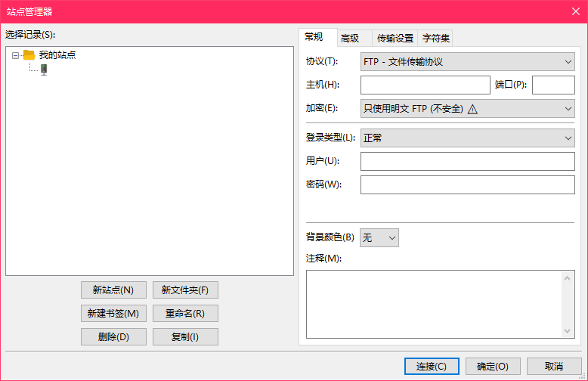Focus the 端口 port input field
This screenshot has width=588, height=381.
[x=553, y=85]
